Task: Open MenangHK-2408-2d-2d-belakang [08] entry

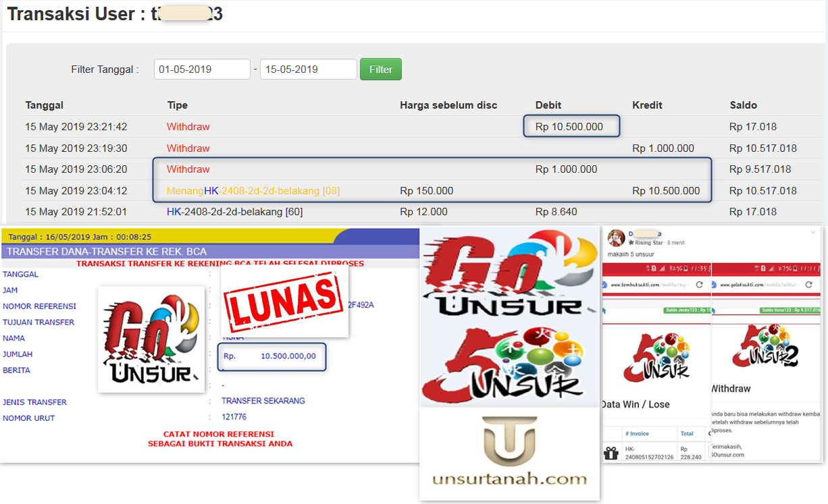Action: point(253,191)
